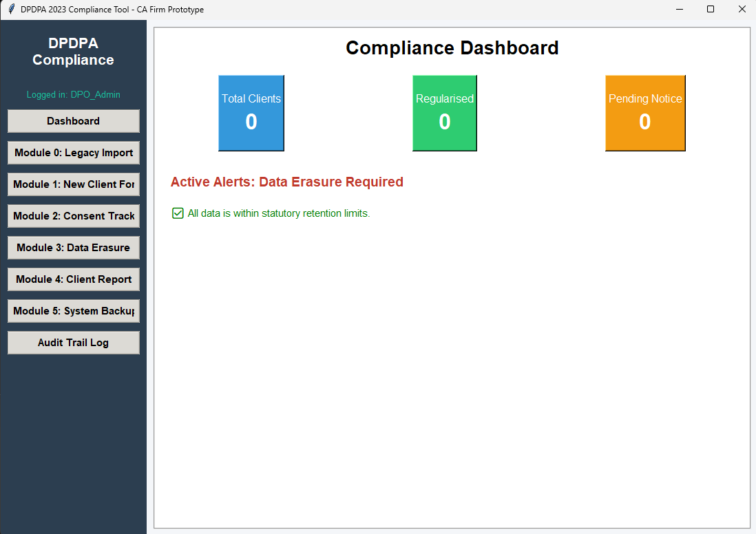Open Module 2: Consent Tracker
Screen dimensions: 756x534
[74, 216]
